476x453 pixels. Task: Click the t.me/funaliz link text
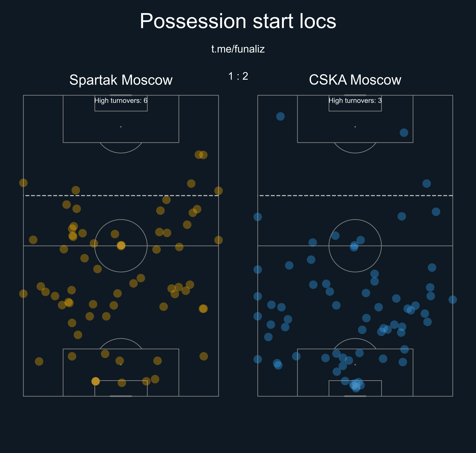click(238, 49)
